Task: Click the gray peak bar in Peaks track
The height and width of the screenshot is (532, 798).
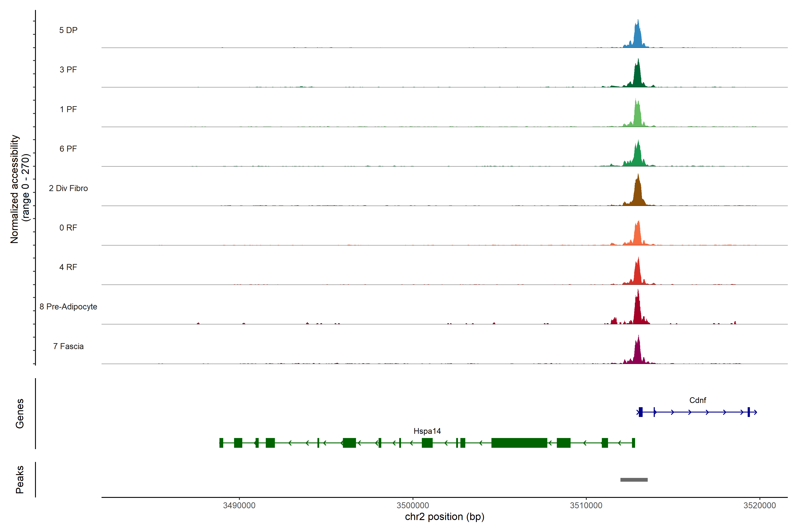Action: 634,480
